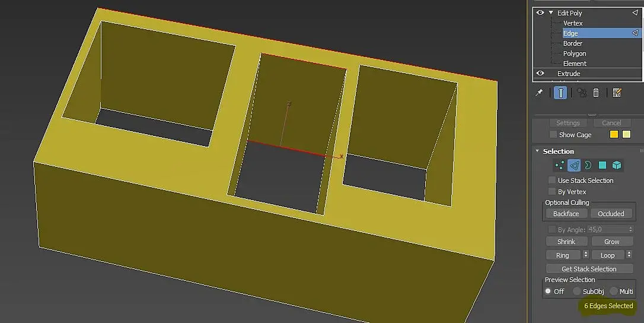Enable Use Stack Selection checkbox
This screenshot has width=644, height=323.
(x=552, y=180)
